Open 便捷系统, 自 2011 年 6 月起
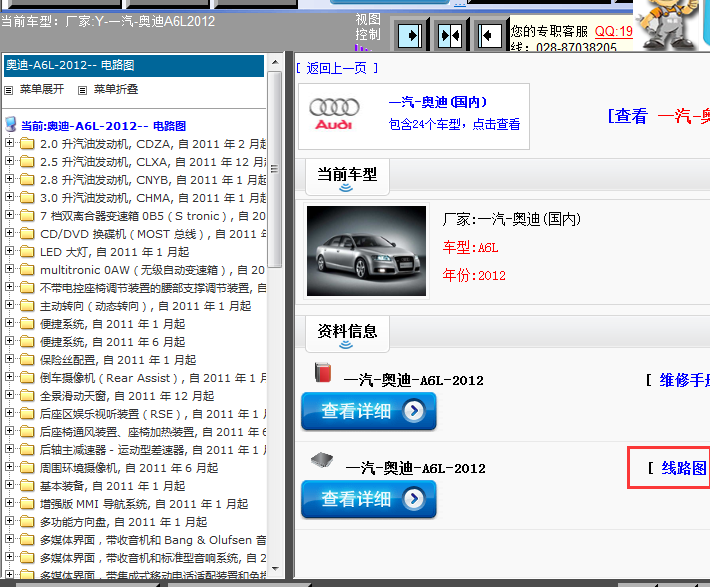The height and width of the screenshot is (587, 710). (112, 342)
